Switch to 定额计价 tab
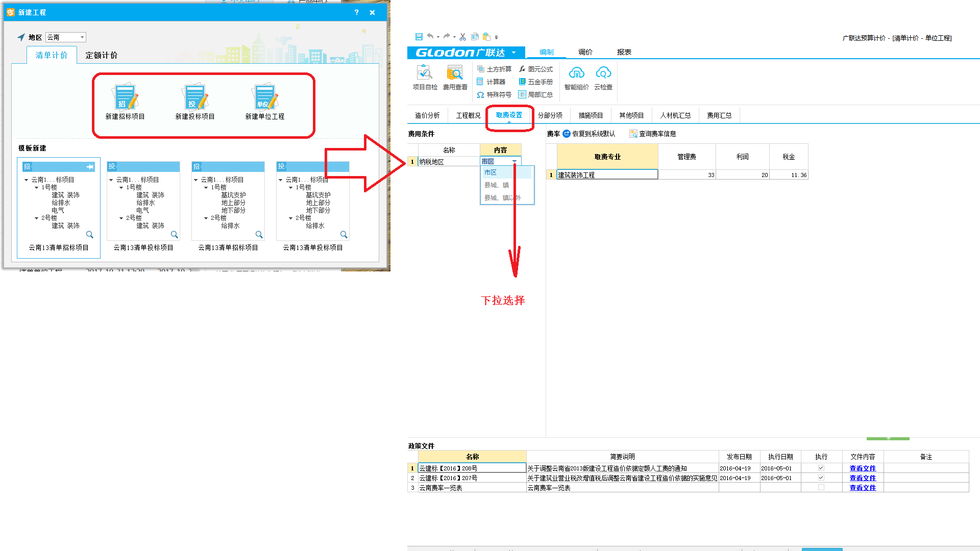 (x=101, y=55)
